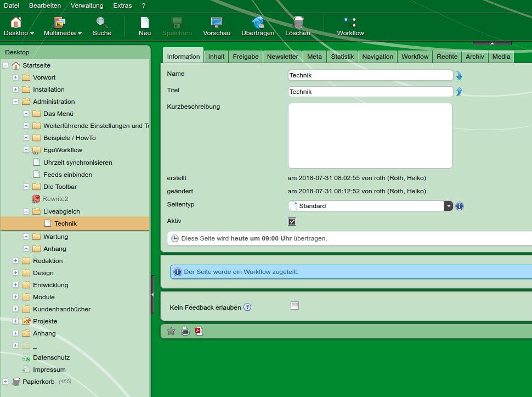The image size is (532, 397).
Task: Switch to the Inhalt tab
Action: (216, 57)
